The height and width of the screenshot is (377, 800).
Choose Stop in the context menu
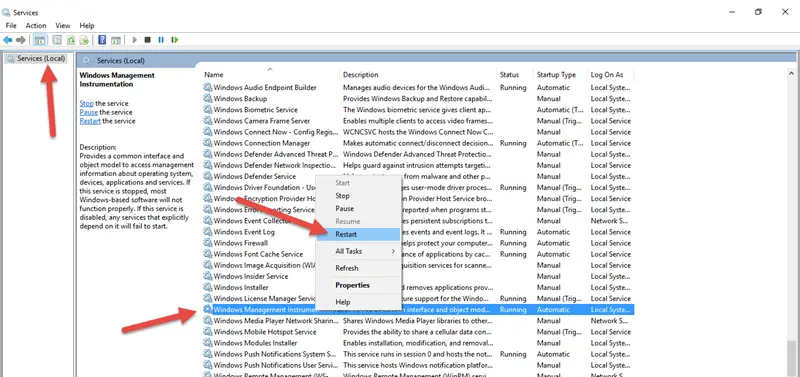[358, 196]
